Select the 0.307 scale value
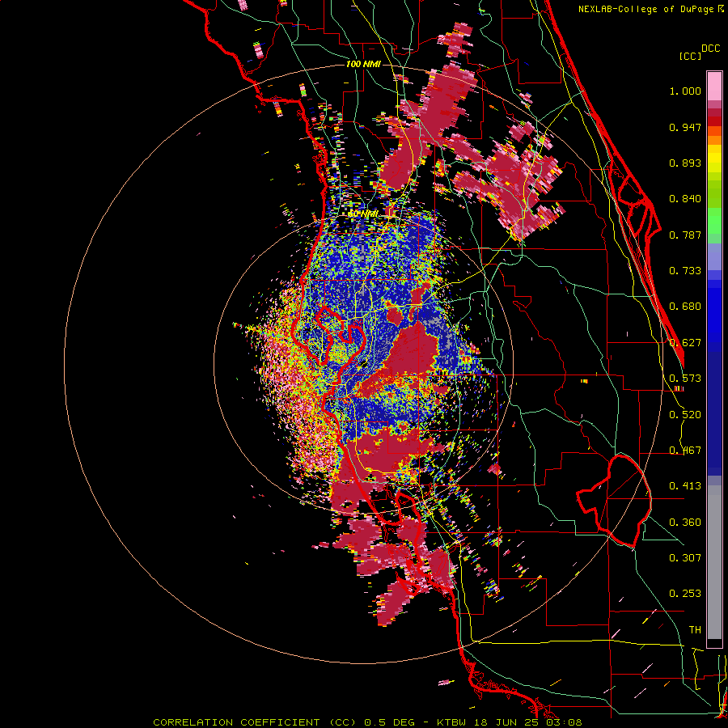Screen dimensions: 728x728 click(685, 558)
